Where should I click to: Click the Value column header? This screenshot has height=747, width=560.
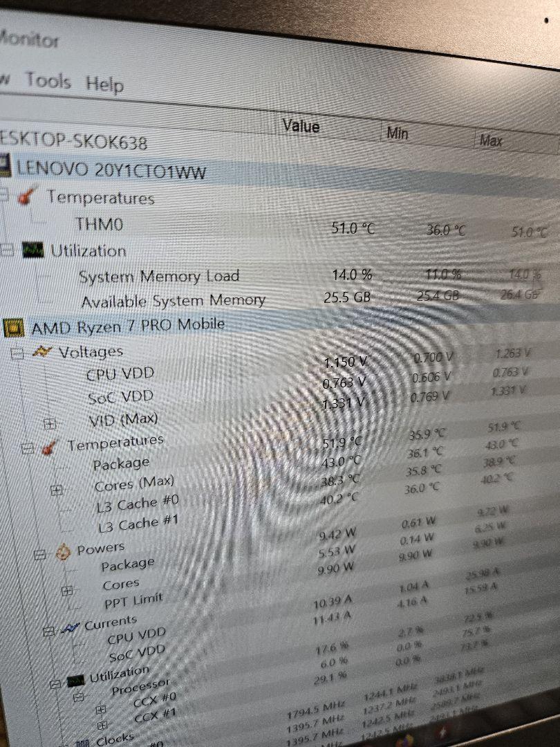pyautogui.click(x=301, y=126)
